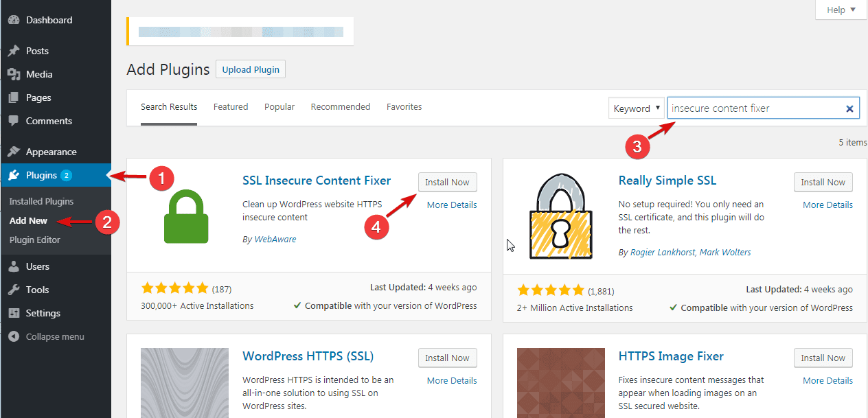
Task: Click the Appearance paintbrush icon
Action: point(14,152)
